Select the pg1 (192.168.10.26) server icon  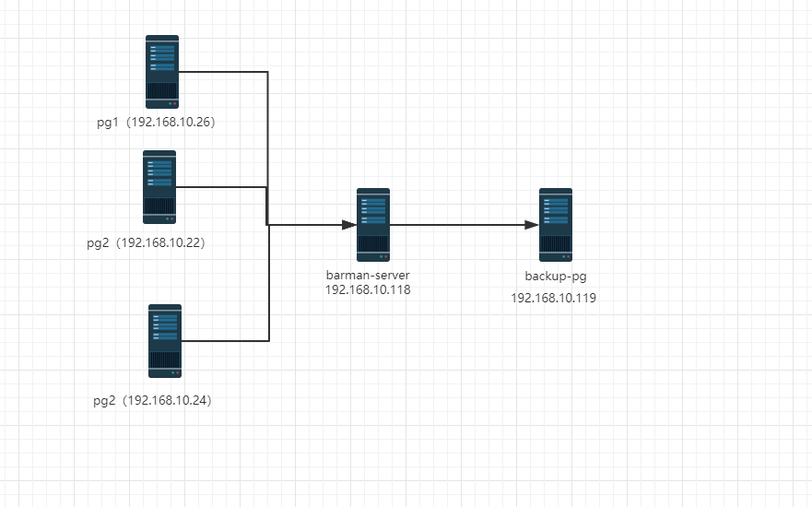(x=162, y=72)
